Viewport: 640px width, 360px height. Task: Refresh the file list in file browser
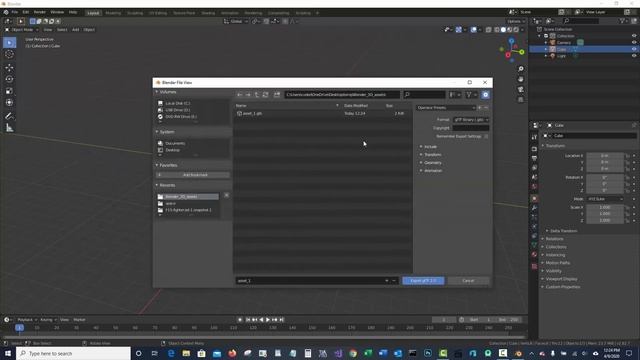click(x=265, y=95)
